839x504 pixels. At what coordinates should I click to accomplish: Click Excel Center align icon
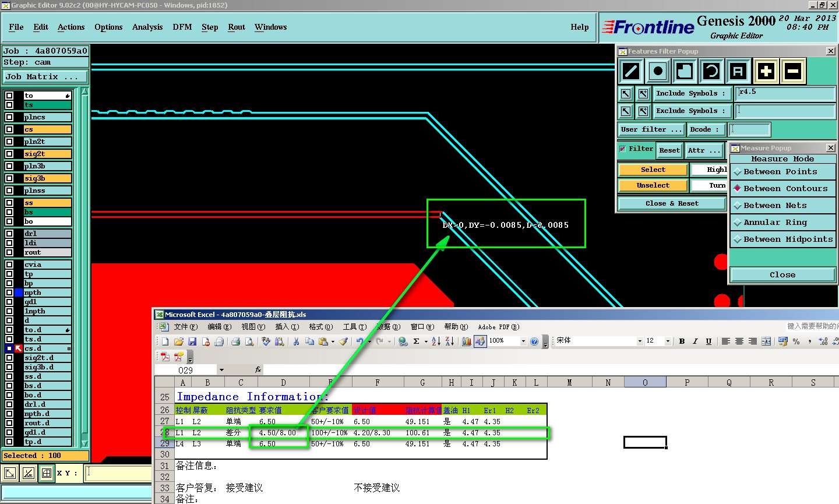tap(739, 341)
